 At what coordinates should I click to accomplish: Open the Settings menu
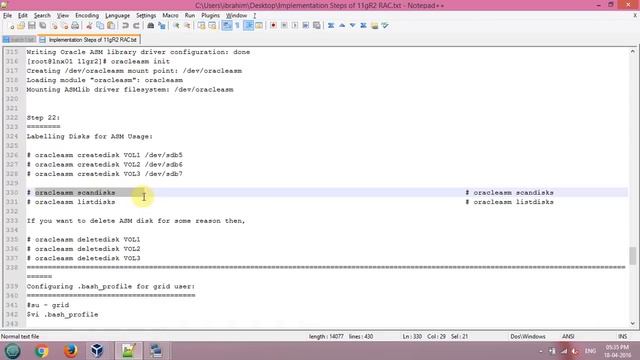pyautogui.click(x=146, y=16)
